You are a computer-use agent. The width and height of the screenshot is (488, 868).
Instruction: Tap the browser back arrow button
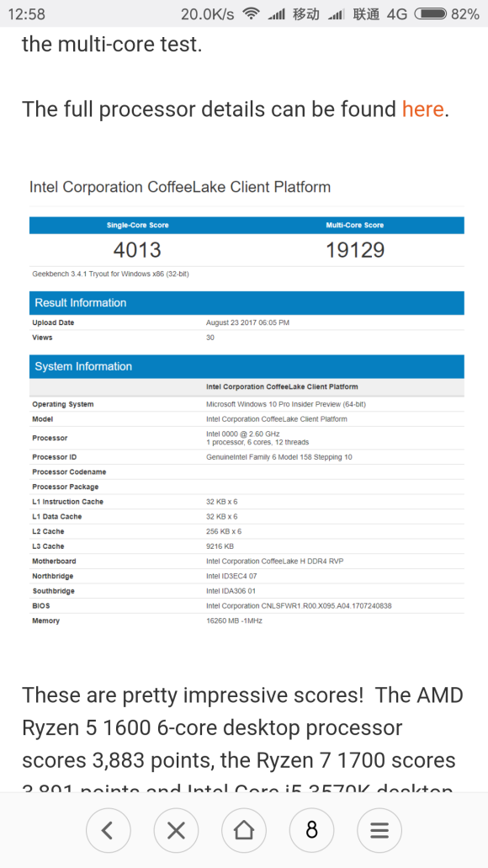[109, 830]
